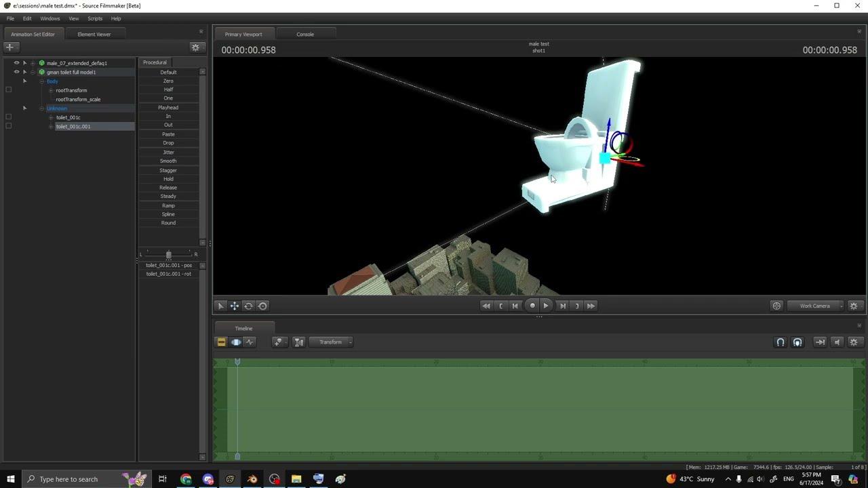Screen dimensions: 868x488
Task: Open File menu
Action: click(10, 18)
